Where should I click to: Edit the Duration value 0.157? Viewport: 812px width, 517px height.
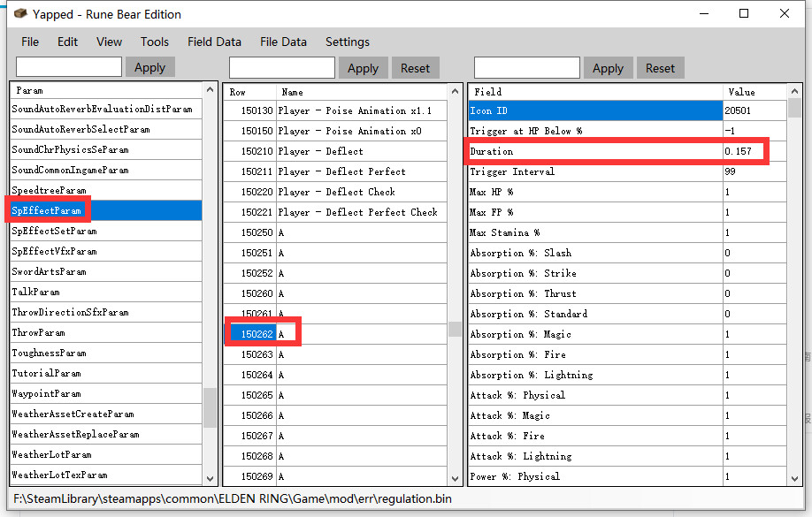[755, 151]
